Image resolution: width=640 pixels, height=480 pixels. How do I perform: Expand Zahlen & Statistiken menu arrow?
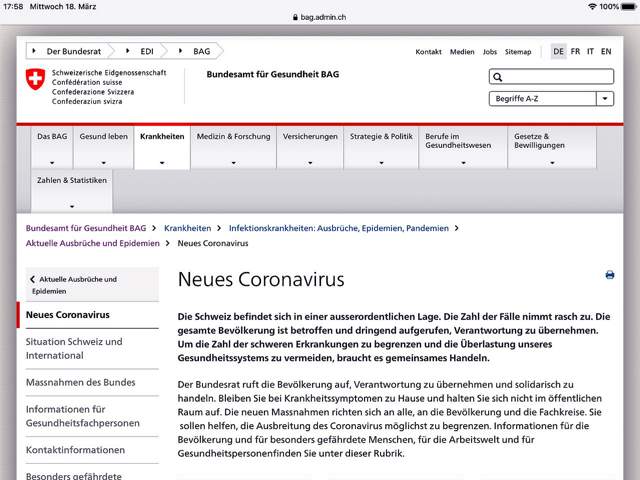tap(72, 207)
